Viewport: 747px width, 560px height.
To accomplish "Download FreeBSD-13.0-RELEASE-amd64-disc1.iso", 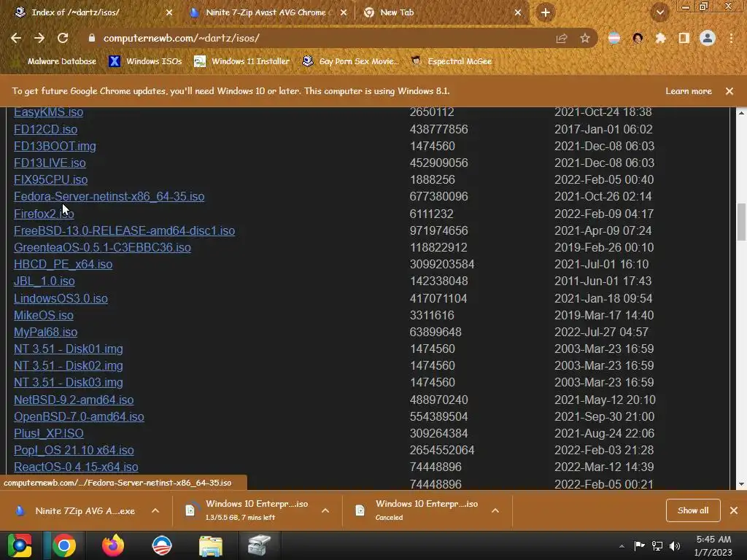I will coord(124,230).
